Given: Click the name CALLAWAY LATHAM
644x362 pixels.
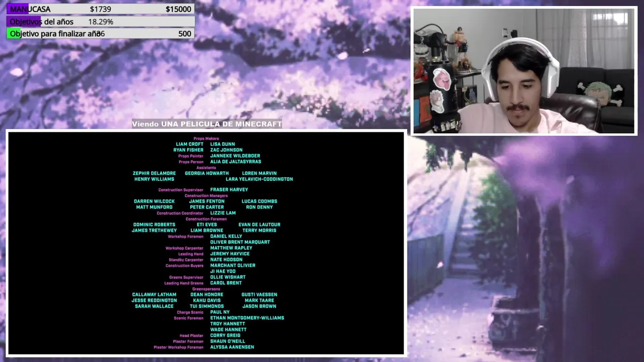Looking at the screenshot, I should click(x=154, y=295).
